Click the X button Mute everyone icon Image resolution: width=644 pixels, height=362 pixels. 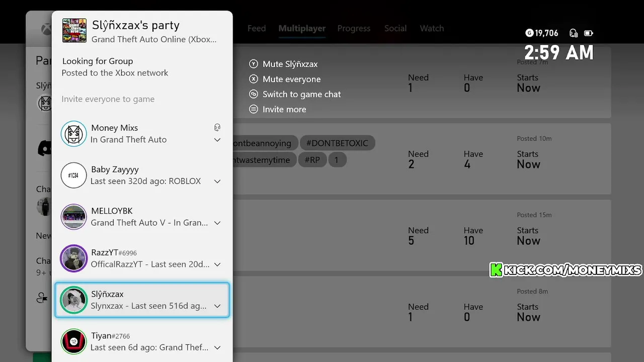click(x=254, y=79)
